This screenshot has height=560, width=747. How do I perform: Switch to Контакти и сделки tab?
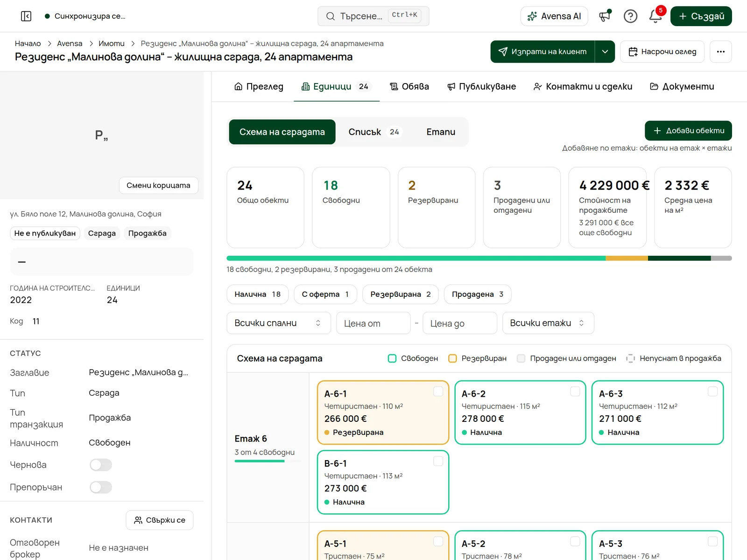click(583, 86)
